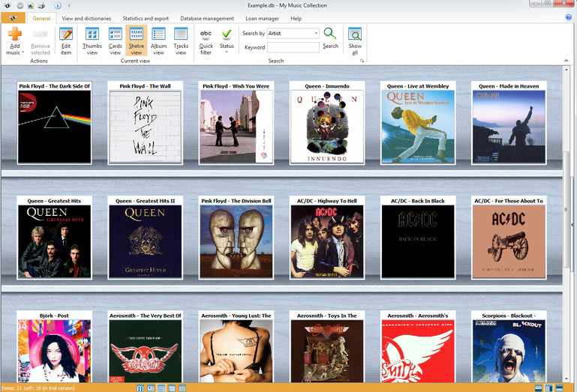
Task: Collapse the ribbon with the chevron
Action: pos(566,60)
